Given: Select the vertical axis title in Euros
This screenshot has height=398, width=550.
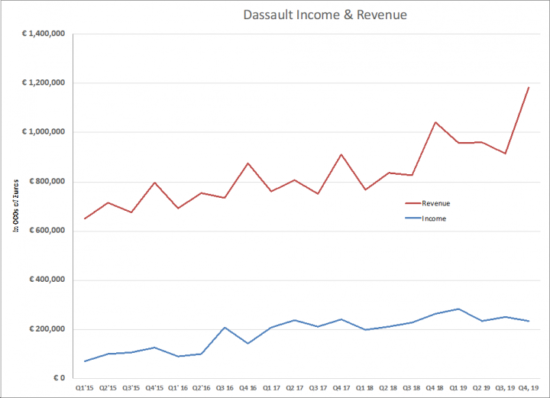Looking at the screenshot, I should (x=16, y=206).
